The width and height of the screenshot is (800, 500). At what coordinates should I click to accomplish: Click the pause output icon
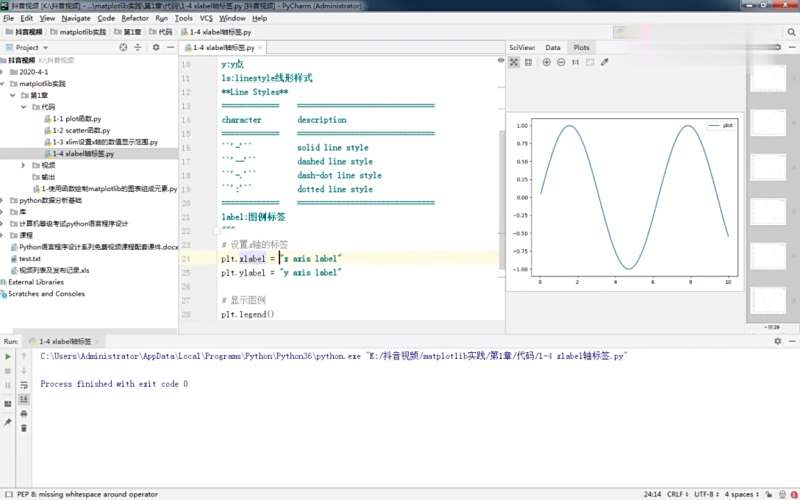pyautogui.click(x=8, y=385)
